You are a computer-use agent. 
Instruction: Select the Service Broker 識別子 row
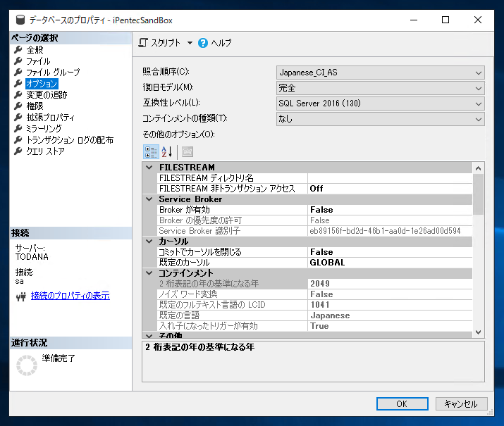pos(315,231)
